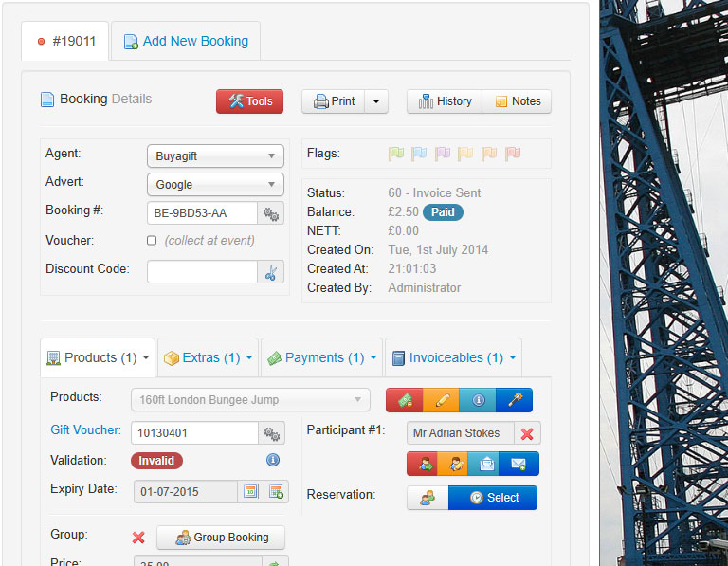The height and width of the screenshot is (566, 728).
Task: Click the red Tools button
Action: (249, 101)
